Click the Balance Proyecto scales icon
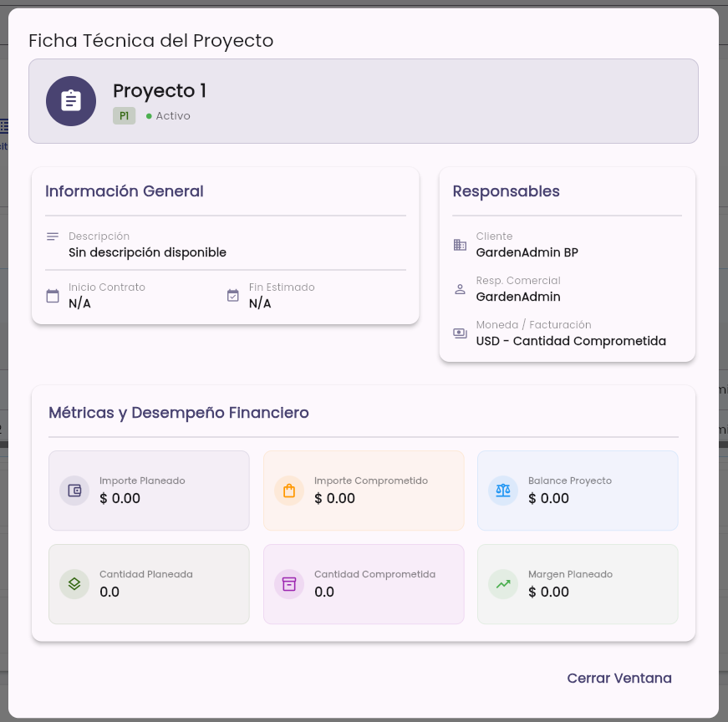The height and width of the screenshot is (722, 728). (x=503, y=491)
